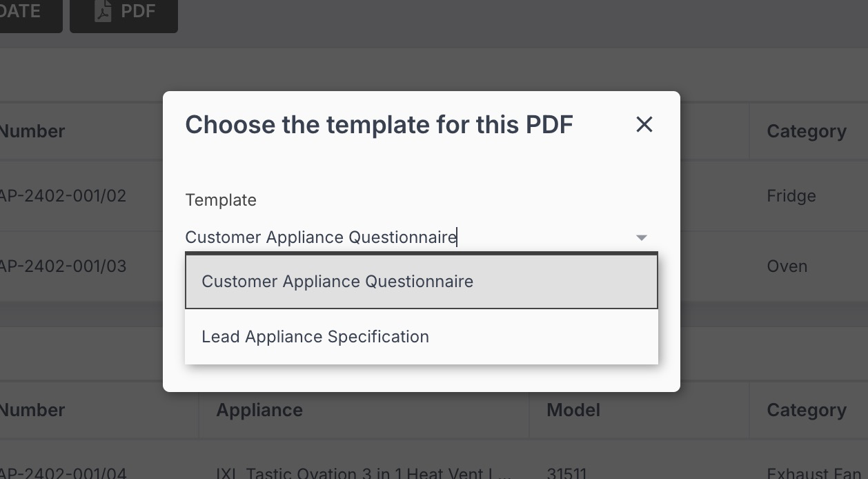Select the Oven category cell

[787, 266]
